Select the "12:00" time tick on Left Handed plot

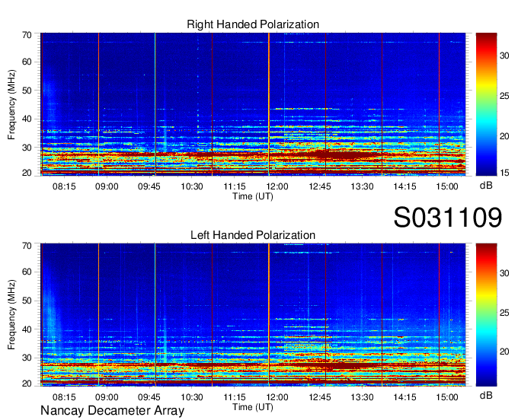click(277, 397)
